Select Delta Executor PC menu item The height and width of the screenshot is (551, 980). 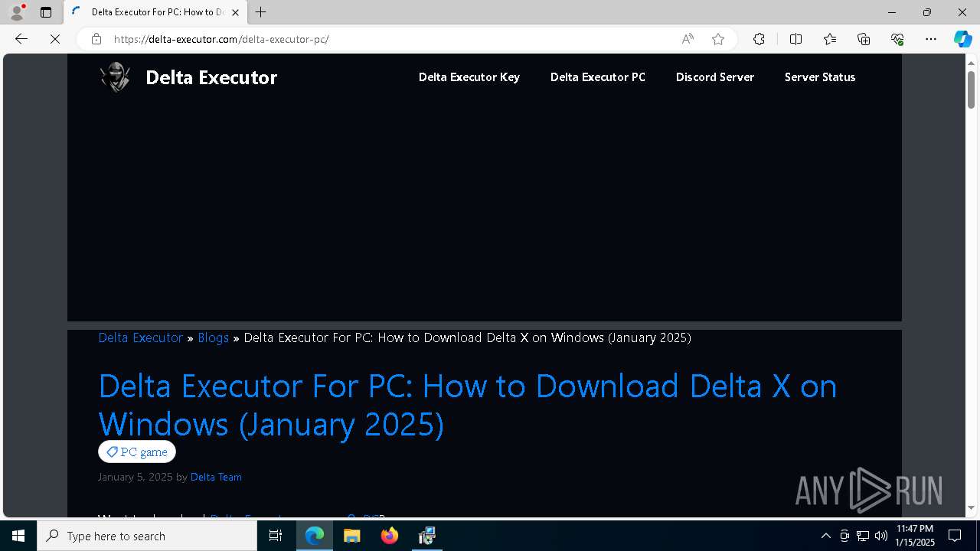(x=598, y=77)
